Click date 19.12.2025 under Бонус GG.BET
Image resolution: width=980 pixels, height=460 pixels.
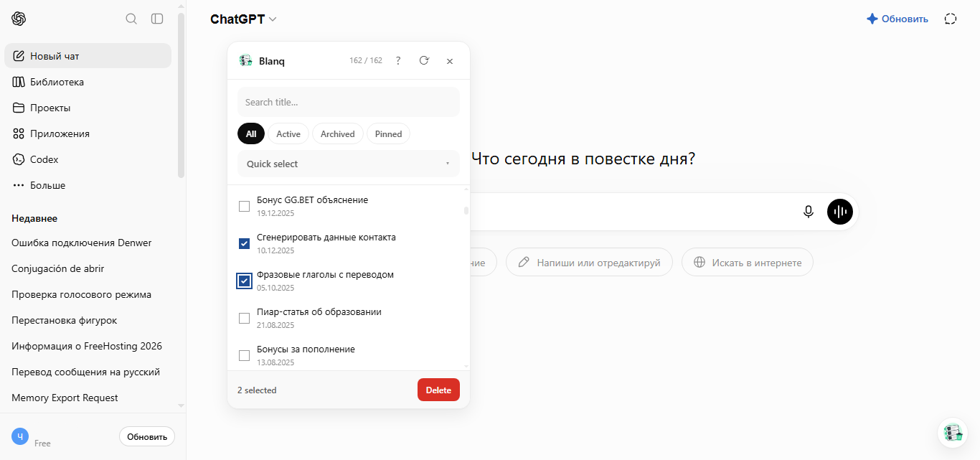click(x=275, y=213)
